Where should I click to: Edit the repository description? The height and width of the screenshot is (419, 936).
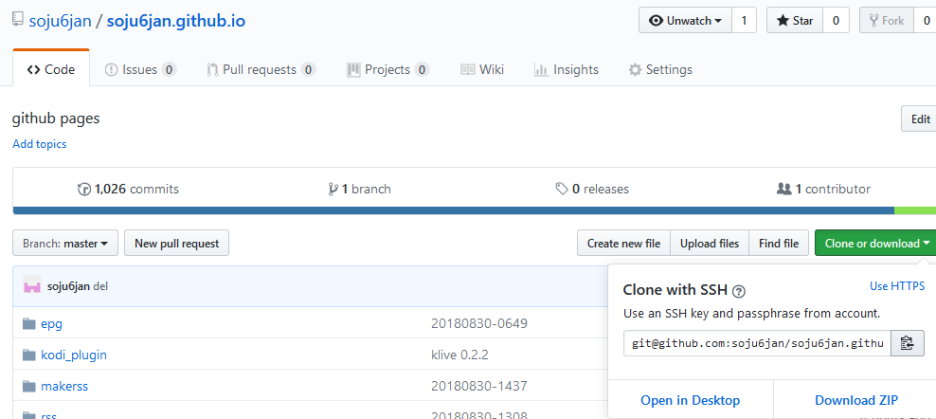click(919, 119)
